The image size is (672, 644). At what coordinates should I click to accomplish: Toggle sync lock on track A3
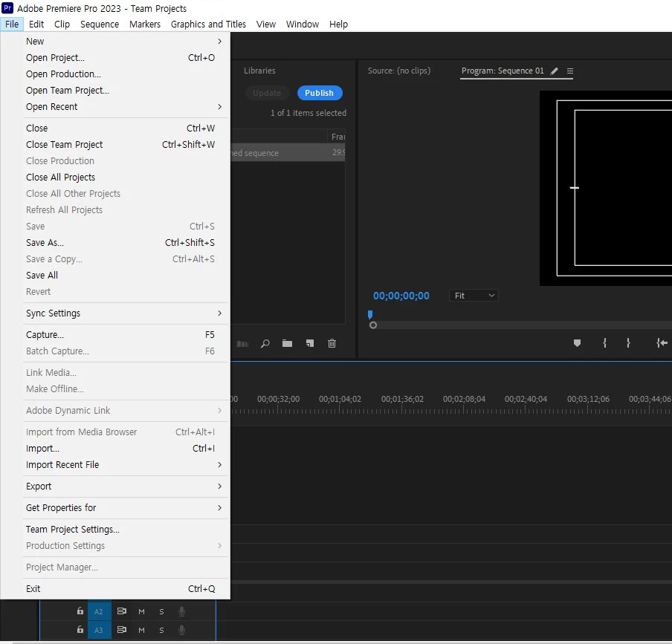(x=122, y=629)
